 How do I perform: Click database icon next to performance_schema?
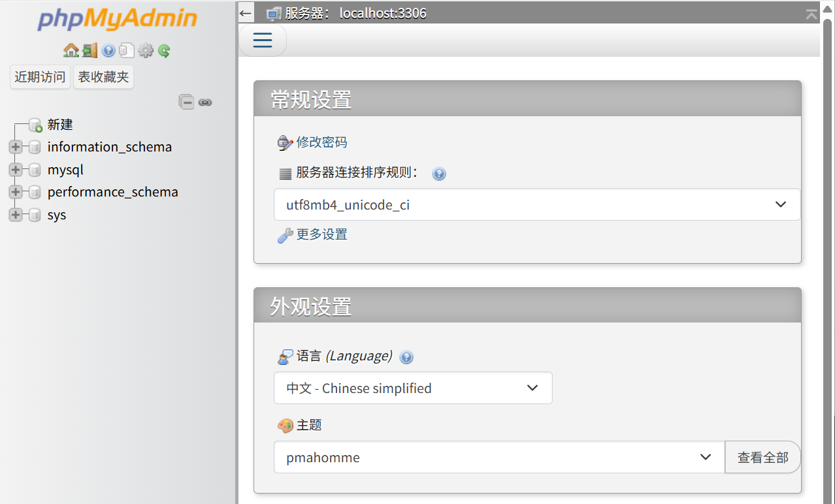click(35, 192)
